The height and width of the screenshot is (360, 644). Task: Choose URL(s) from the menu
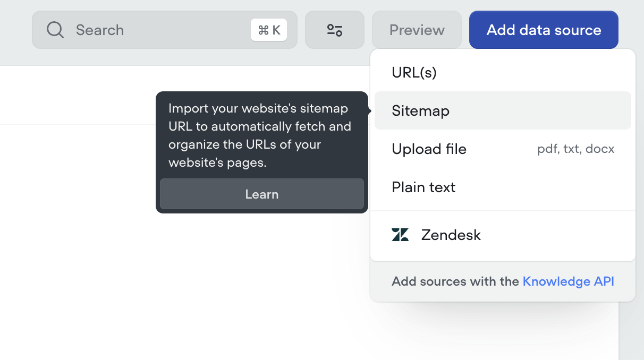click(x=414, y=73)
